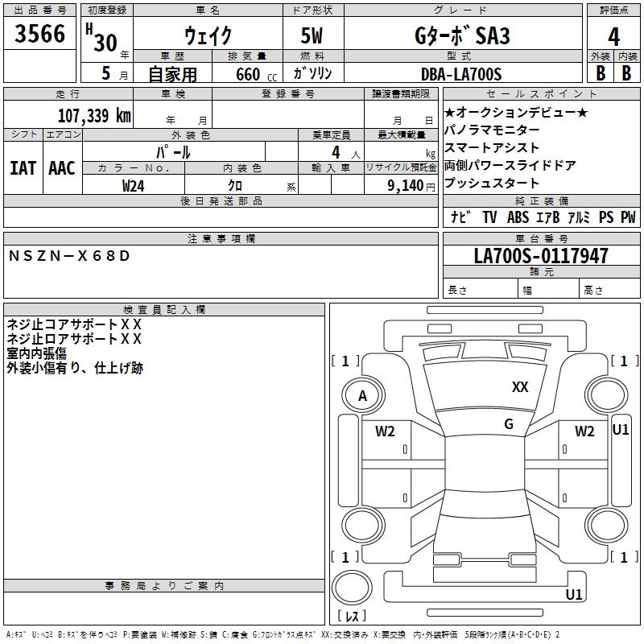The image size is (644, 644).
Task: Select the 高さ dimension label
Action: [593, 290]
